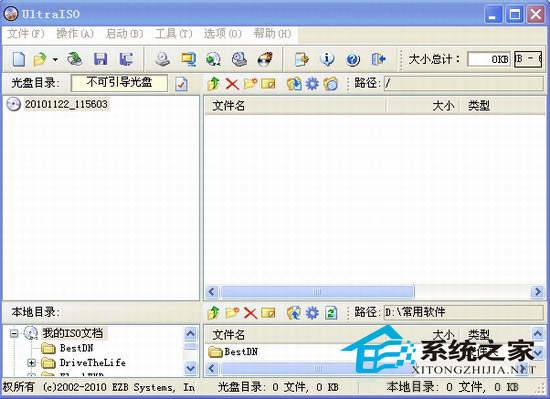Click disc file list scroll-right arrow

tap(537, 291)
